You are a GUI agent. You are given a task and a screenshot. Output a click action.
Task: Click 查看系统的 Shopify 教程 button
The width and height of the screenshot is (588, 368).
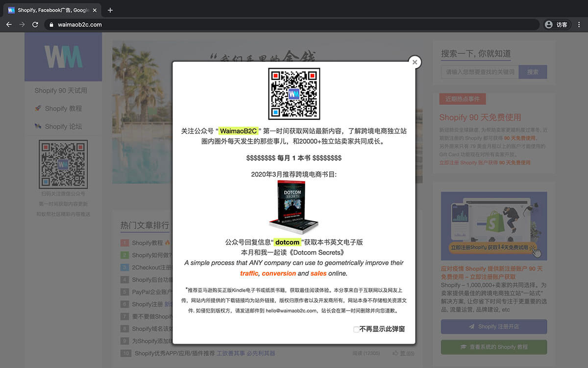[494, 347]
